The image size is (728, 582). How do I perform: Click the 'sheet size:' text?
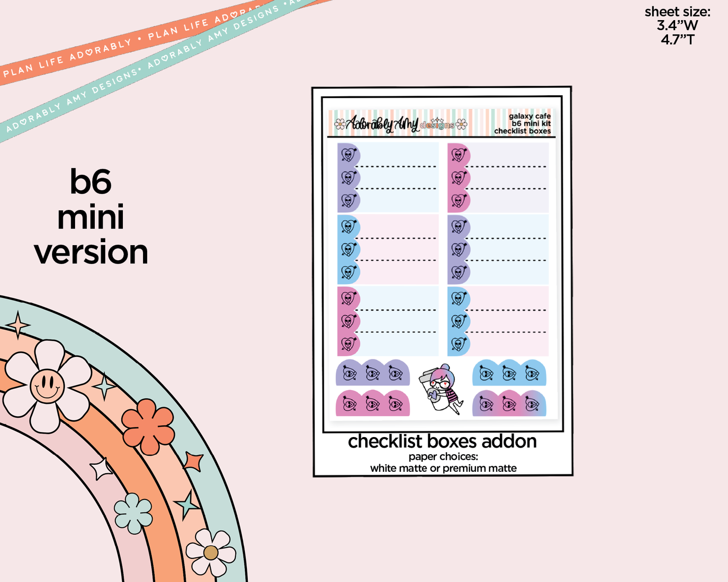pos(677,12)
